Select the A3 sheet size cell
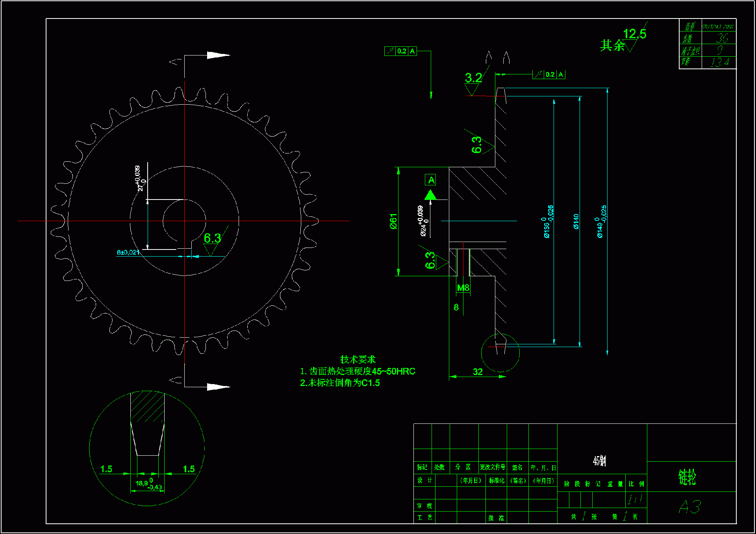Image resolution: width=756 pixels, height=534 pixels. [689, 507]
